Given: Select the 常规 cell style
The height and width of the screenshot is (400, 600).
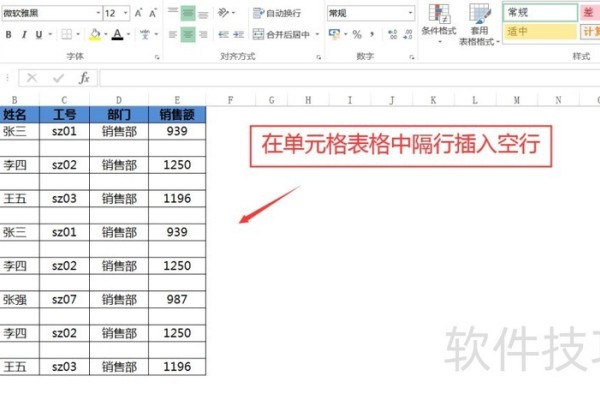Looking at the screenshot, I should point(540,13).
